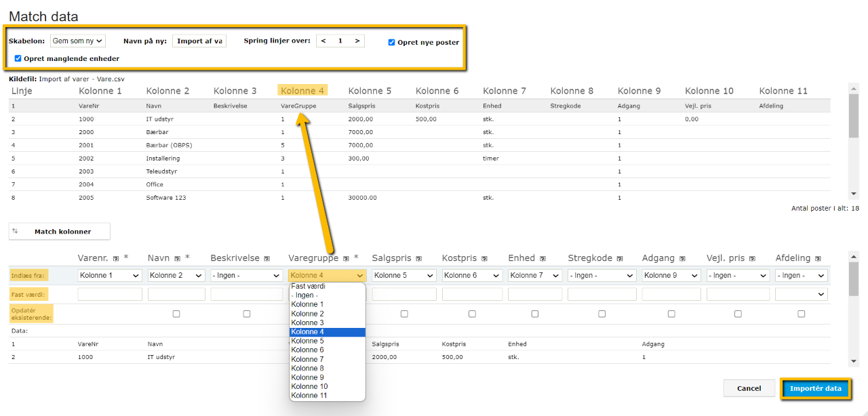Click the Navn på ny input field
This screenshot has height=416, width=868.
pyautogui.click(x=199, y=40)
